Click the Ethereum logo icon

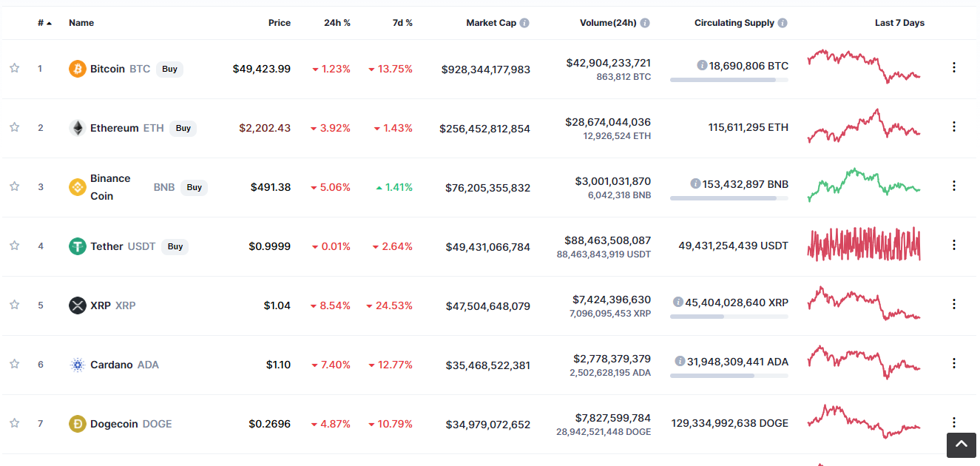click(78, 128)
